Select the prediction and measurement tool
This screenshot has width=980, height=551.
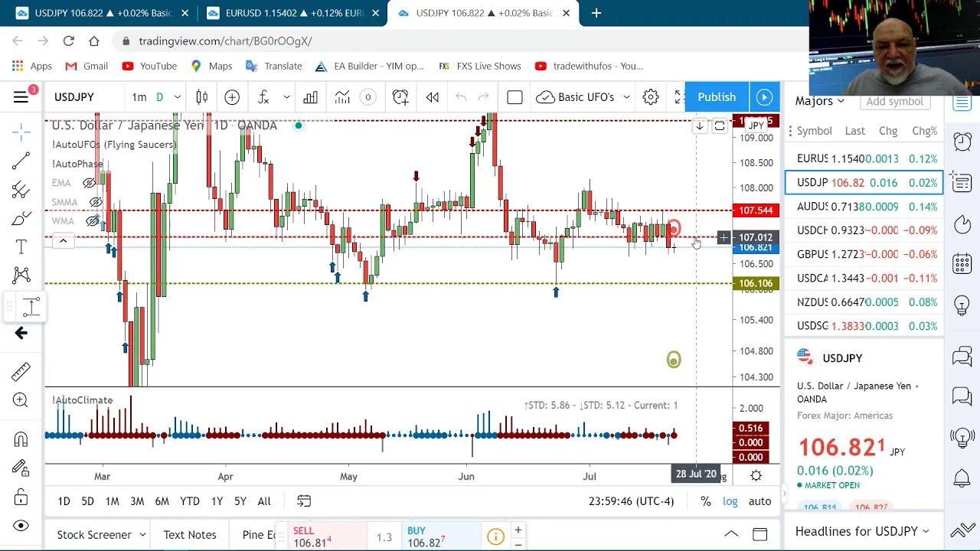coord(31,307)
